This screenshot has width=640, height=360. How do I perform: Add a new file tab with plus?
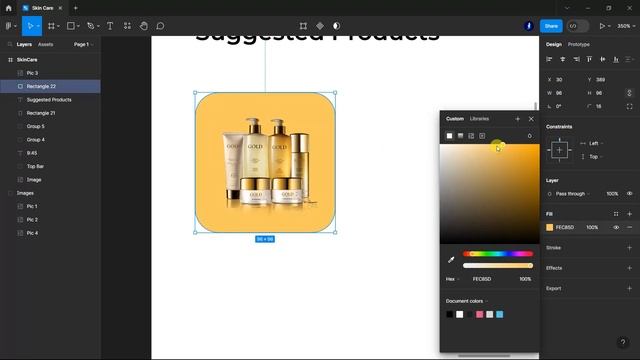coord(76,8)
